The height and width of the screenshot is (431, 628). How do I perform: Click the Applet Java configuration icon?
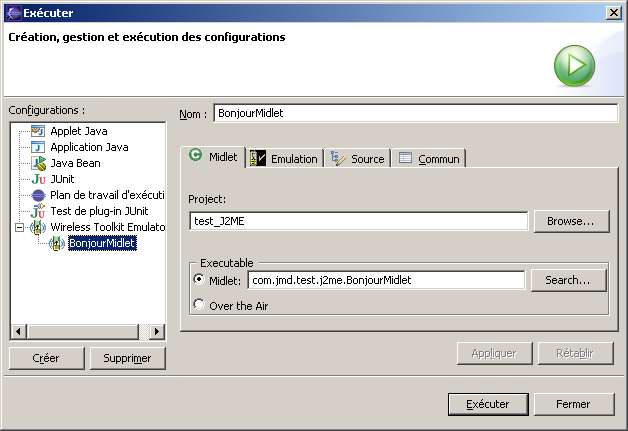(38, 131)
